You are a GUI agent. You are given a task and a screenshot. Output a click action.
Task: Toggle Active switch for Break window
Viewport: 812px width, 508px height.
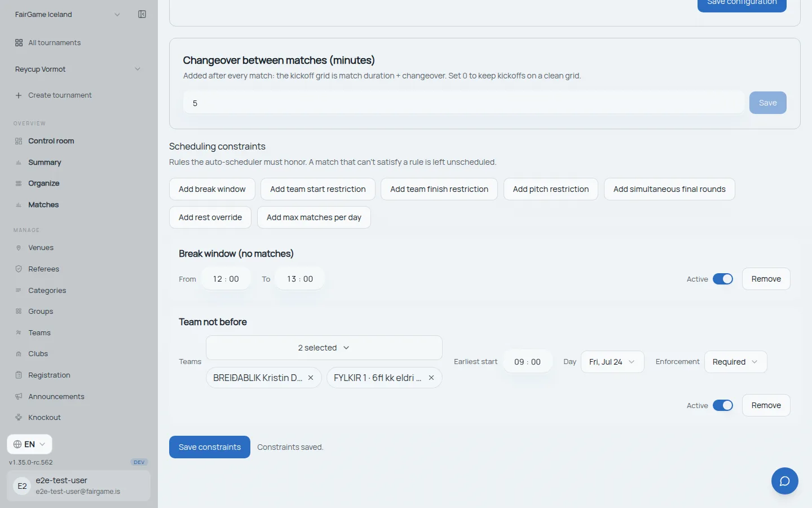[x=723, y=279]
